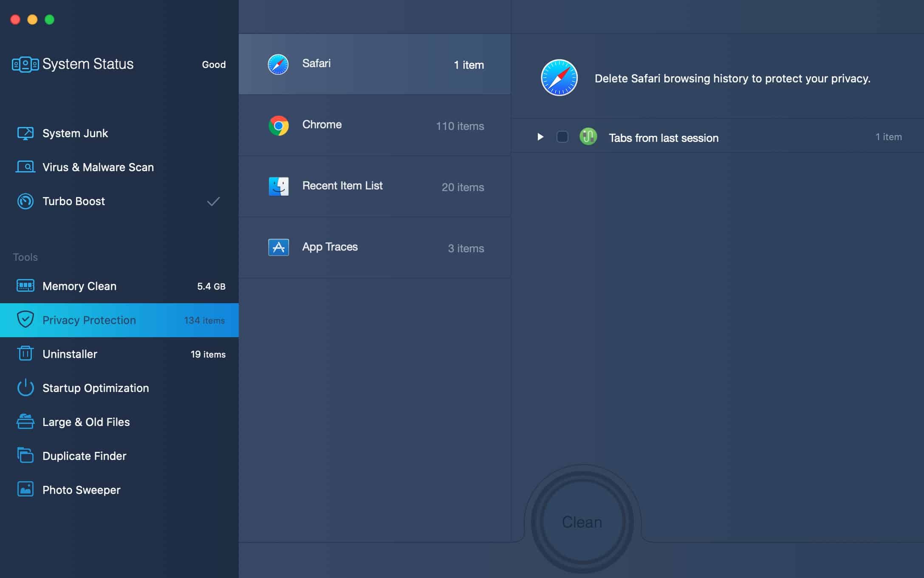Open the System Junk cleaner
The width and height of the screenshot is (924, 578).
point(75,133)
